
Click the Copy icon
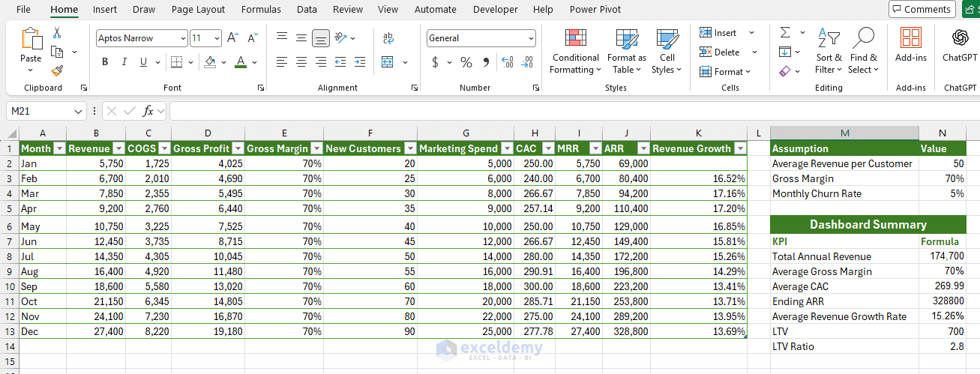pos(57,52)
